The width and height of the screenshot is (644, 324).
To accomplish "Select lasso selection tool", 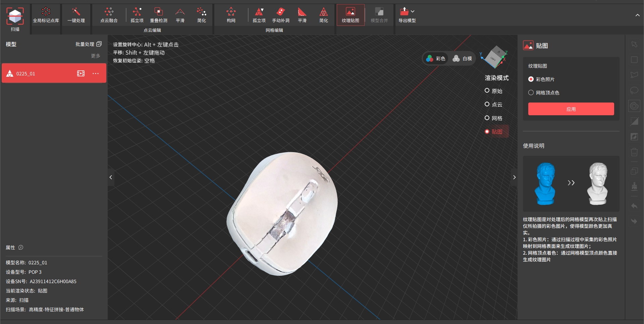I will (x=634, y=90).
